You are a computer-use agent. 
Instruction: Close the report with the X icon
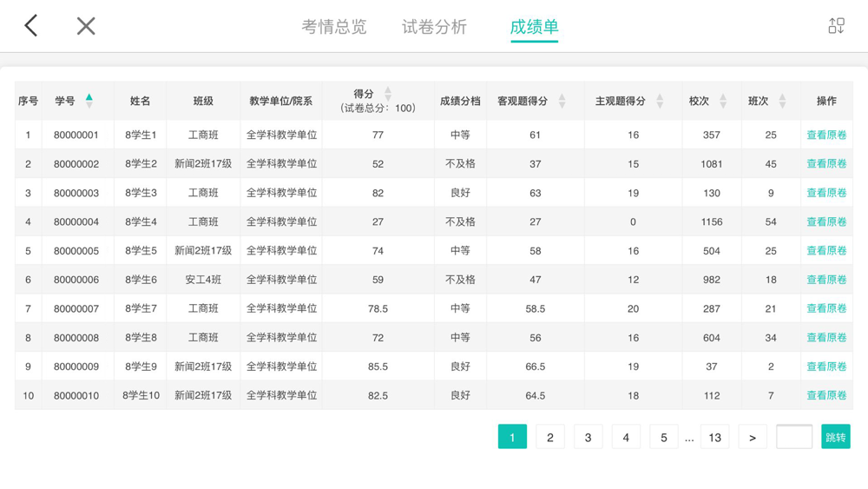pyautogui.click(x=85, y=26)
